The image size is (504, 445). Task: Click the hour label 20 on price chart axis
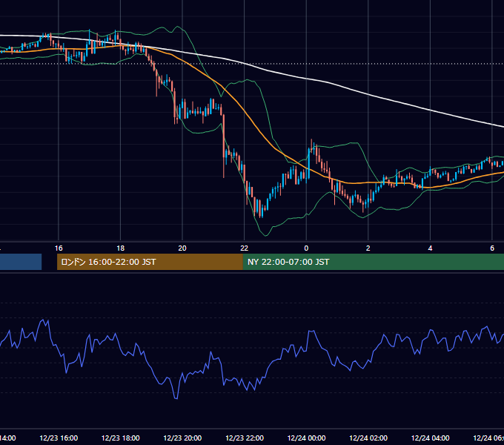pyautogui.click(x=182, y=248)
